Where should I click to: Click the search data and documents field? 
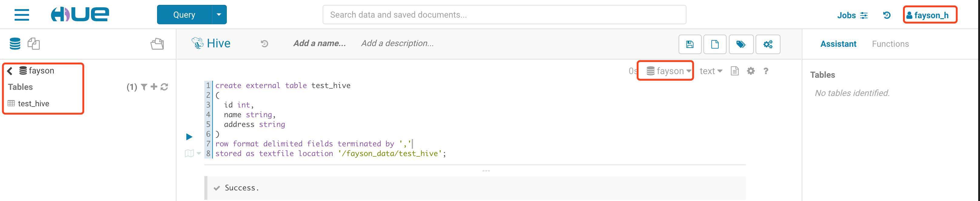504,15
